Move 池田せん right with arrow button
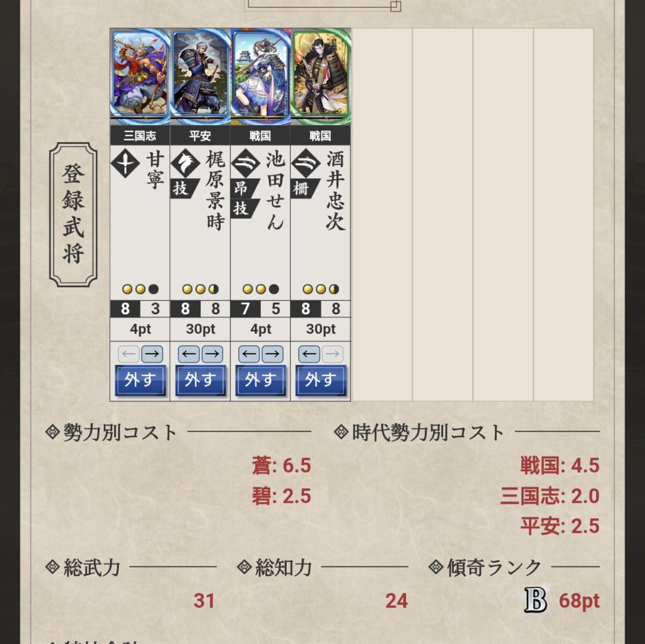This screenshot has height=644, width=645. point(272,354)
